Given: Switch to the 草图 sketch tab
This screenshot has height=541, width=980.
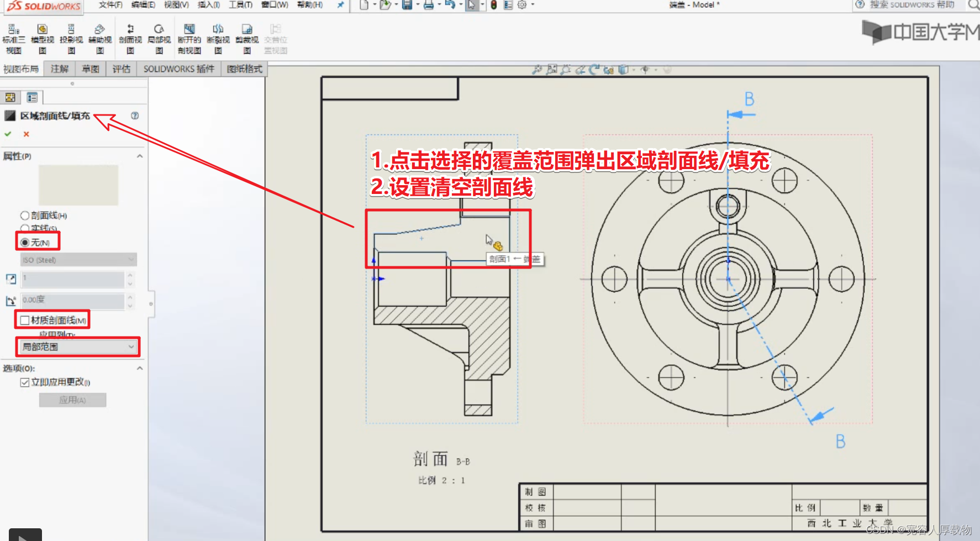Looking at the screenshot, I should pyautogui.click(x=91, y=69).
